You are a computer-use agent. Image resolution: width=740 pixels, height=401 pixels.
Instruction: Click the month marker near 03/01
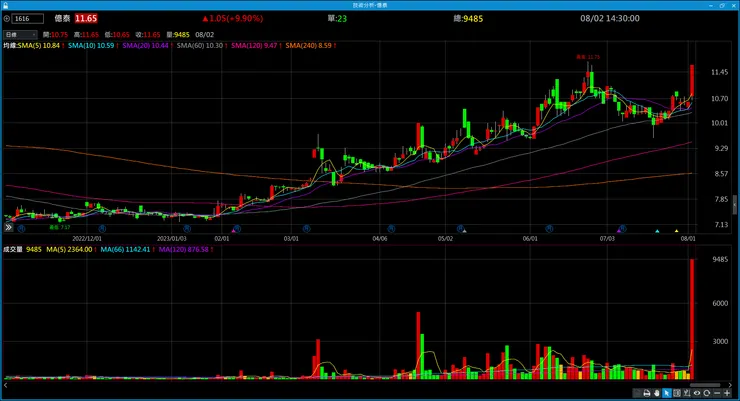coord(307,228)
